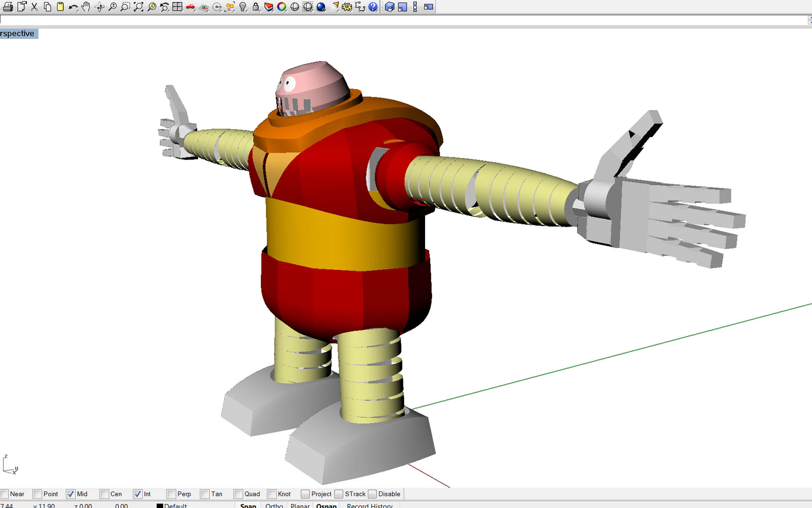Enable the Cen object snap checkbox
Screen dimensions: 812x508
tap(104, 494)
